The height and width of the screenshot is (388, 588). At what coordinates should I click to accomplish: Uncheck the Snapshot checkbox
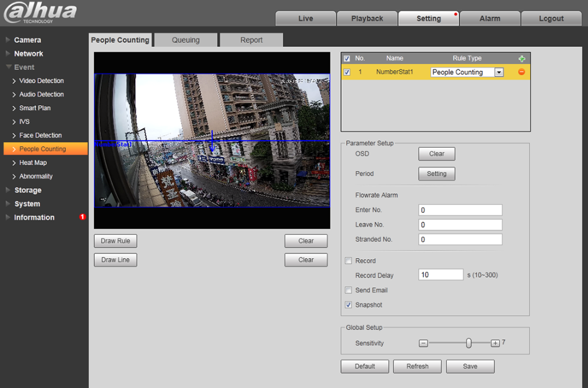coord(349,305)
